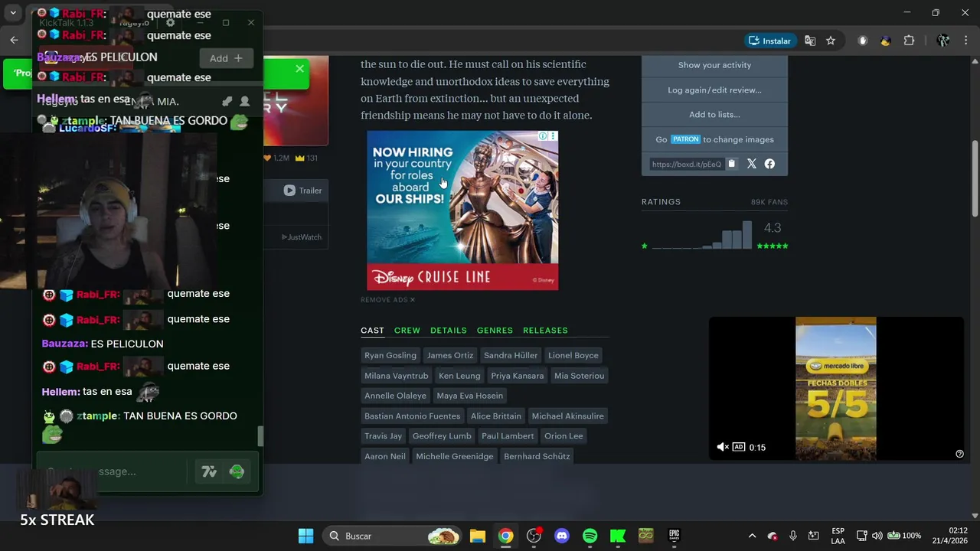This screenshot has height=551, width=980.
Task: Switch to the DETAILS tab
Action: pos(449,331)
